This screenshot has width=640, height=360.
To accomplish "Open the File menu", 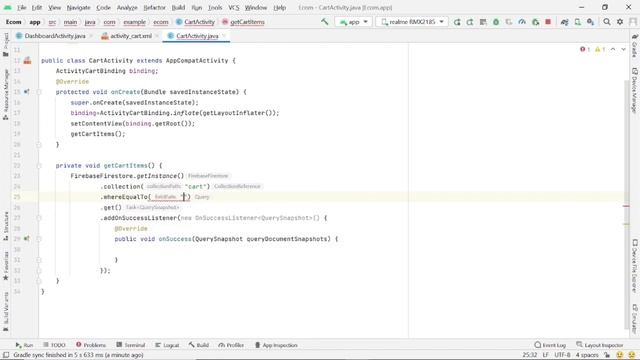I will coord(22,7).
